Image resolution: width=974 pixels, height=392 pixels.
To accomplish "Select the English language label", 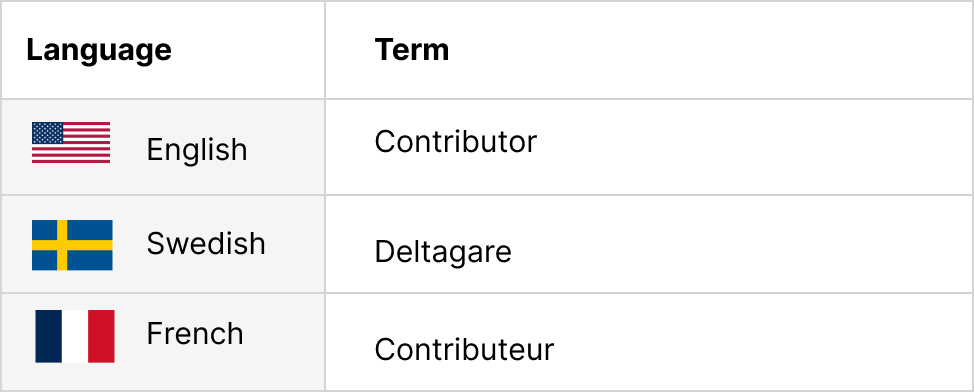I will coord(197,150).
